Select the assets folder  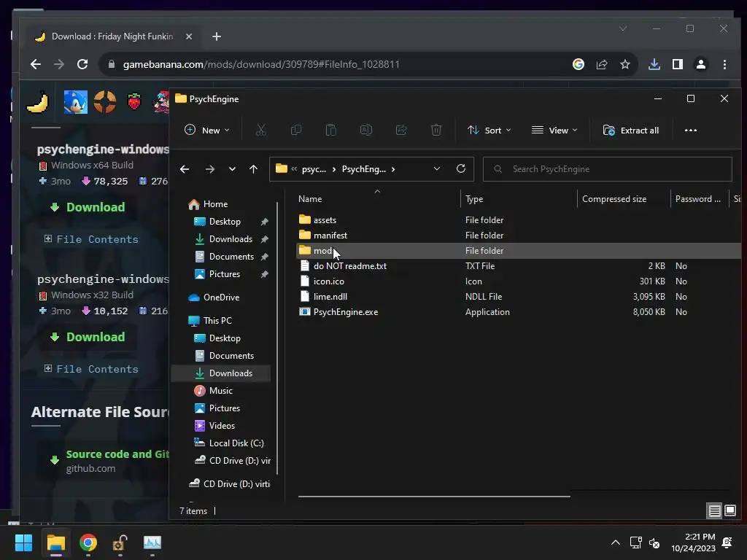pos(325,220)
